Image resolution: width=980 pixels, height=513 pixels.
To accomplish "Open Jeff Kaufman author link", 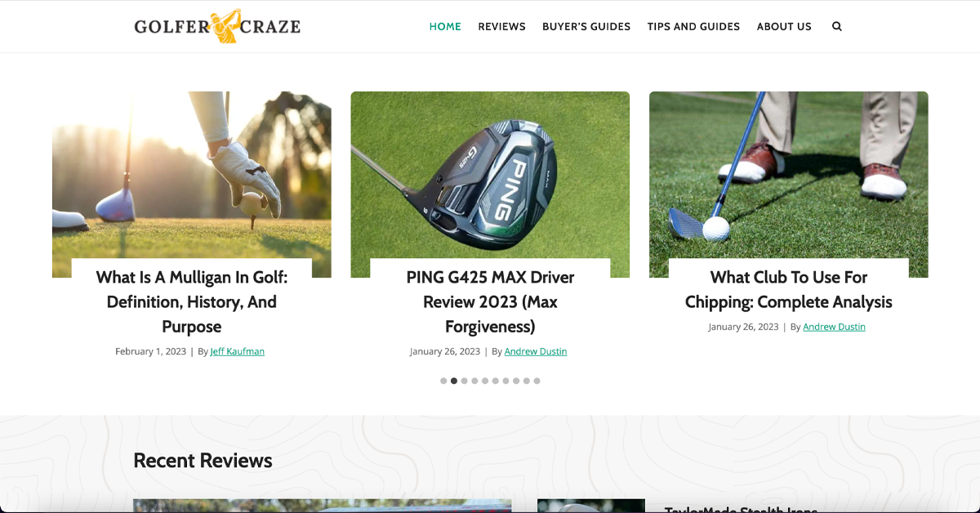I will 238,351.
